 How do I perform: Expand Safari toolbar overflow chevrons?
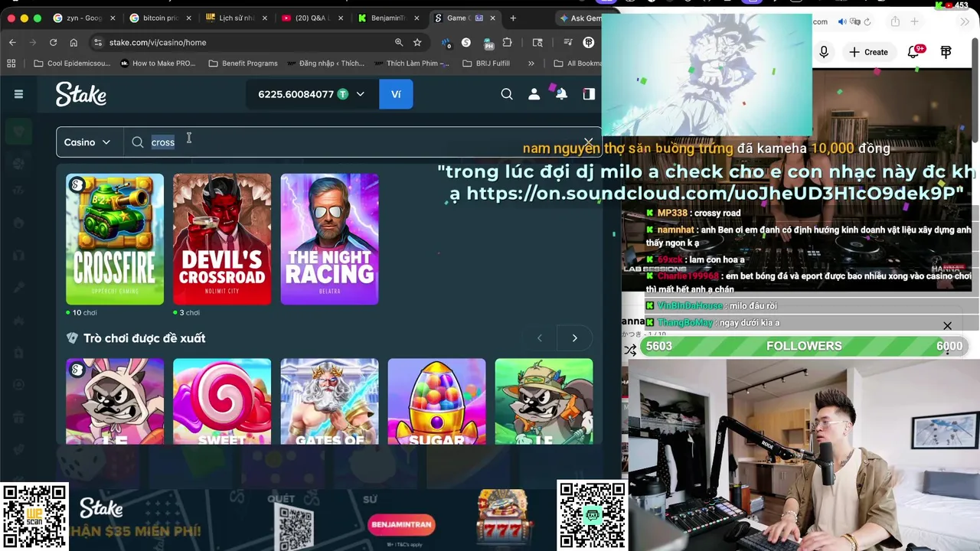click(x=965, y=21)
